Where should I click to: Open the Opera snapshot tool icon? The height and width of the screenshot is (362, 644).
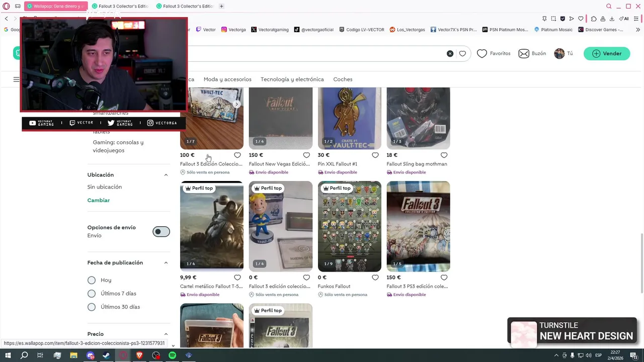coord(553,19)
